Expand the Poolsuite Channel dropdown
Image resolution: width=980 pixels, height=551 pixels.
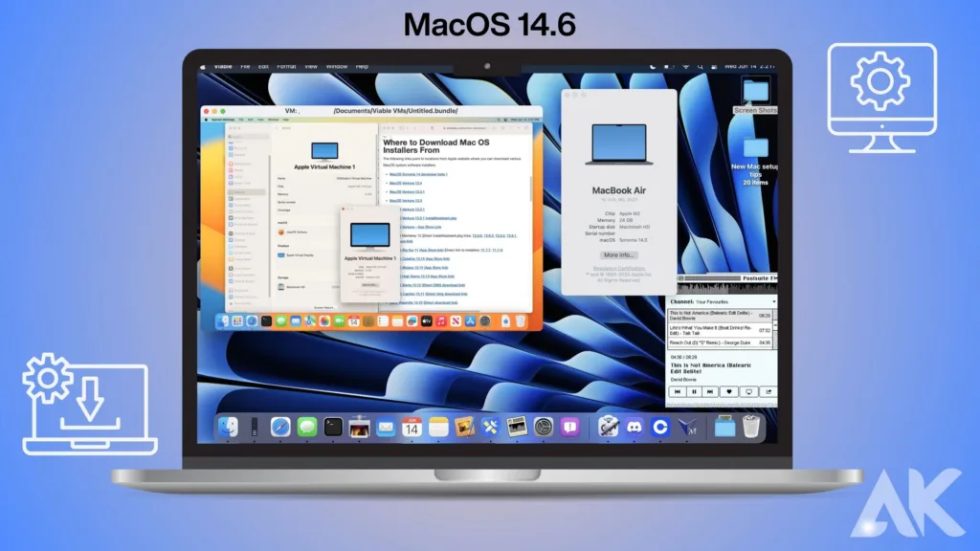724,301
